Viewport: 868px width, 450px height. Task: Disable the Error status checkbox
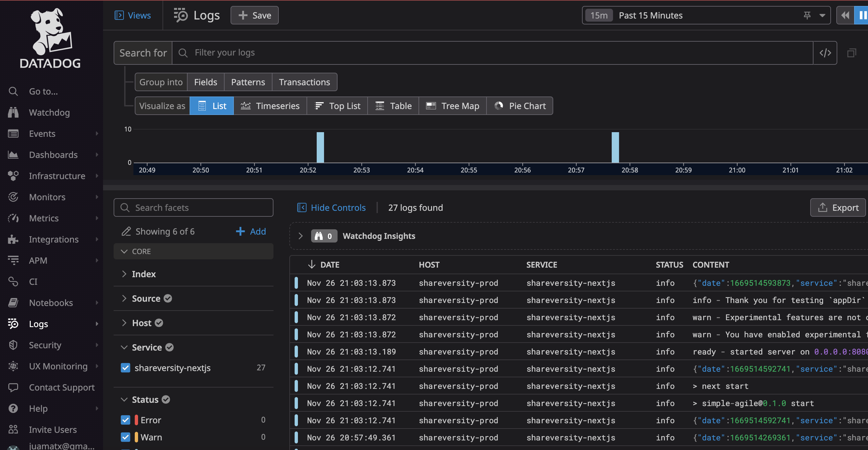[126, 420]
